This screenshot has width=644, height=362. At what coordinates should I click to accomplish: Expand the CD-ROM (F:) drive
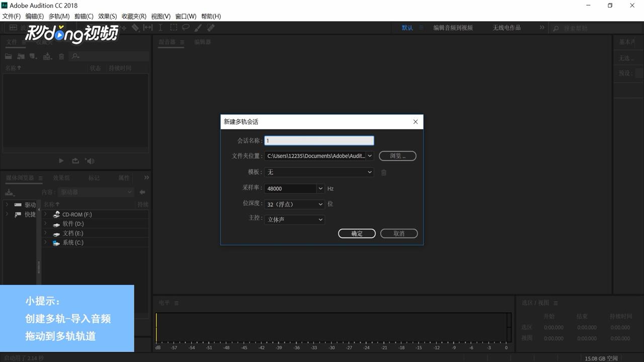click(45, 214)
